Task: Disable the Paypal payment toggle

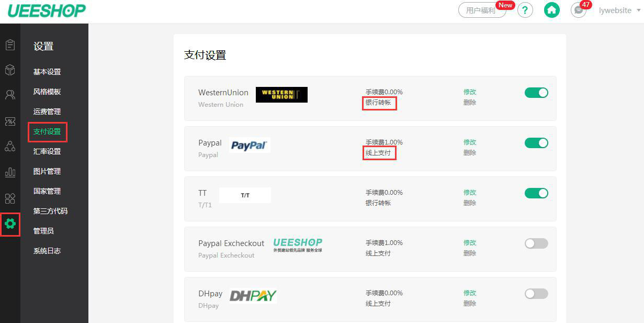Action: pos(536,143)
